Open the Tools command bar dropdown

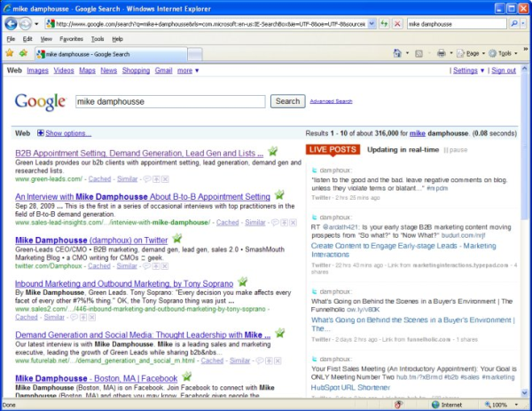pyautogui.click(x=503, y=53)
